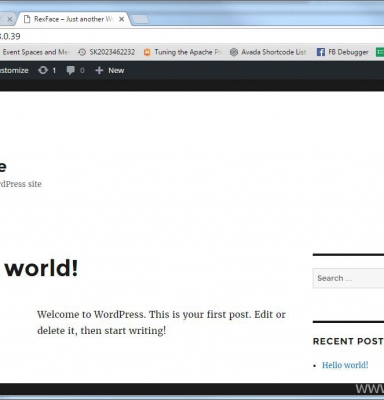Open the Avada Shortcode List bookmark
This screenshot has height=400, width=384.
tap(268, 52)
